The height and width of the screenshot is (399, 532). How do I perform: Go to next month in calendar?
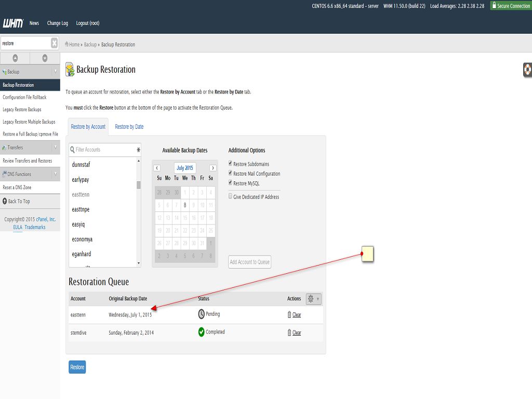pos(212,168)
